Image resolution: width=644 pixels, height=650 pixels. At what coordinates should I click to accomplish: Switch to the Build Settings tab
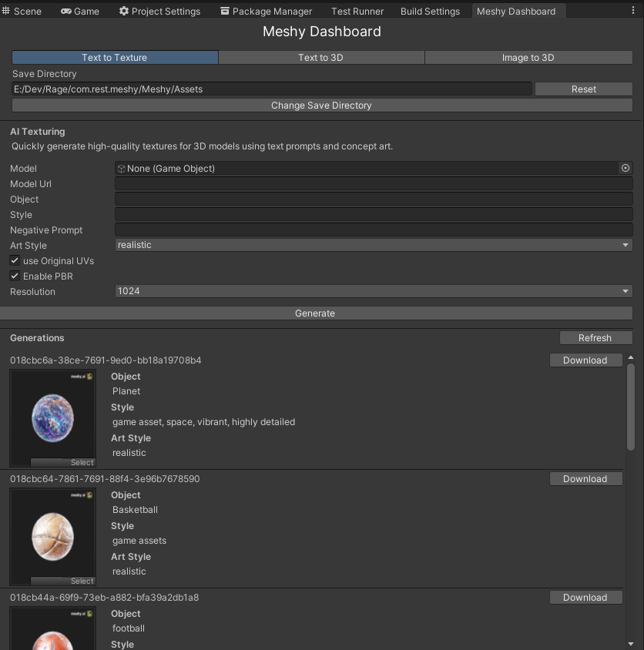coord(430,12)
